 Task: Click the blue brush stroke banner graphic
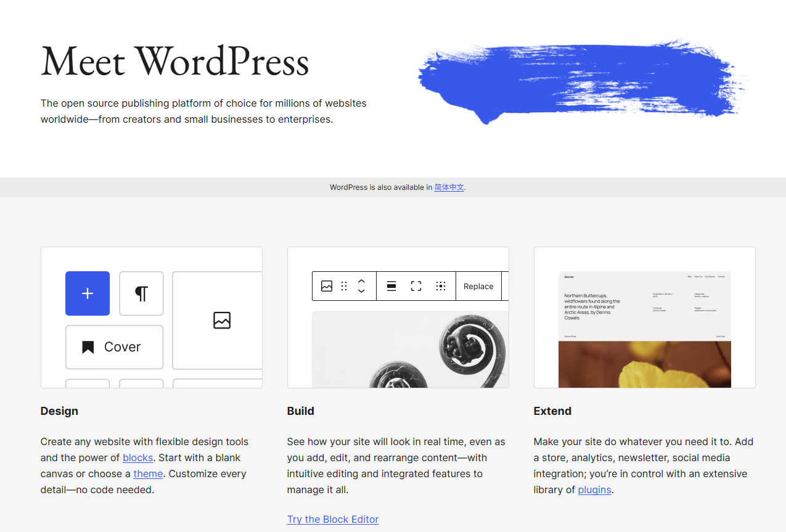pyautogui.click(x=579, y=80)
